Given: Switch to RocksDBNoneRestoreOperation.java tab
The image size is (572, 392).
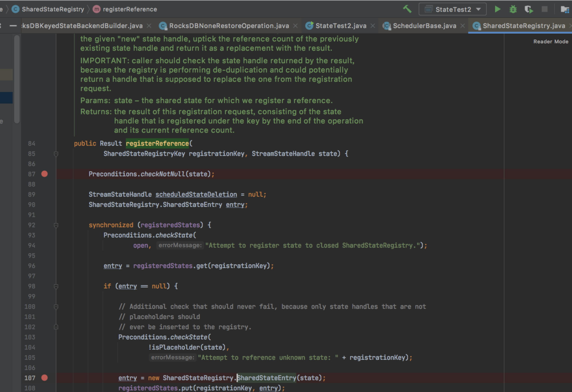Looking at the screenshot, I should pyautogui.click(x=229, y=26).
